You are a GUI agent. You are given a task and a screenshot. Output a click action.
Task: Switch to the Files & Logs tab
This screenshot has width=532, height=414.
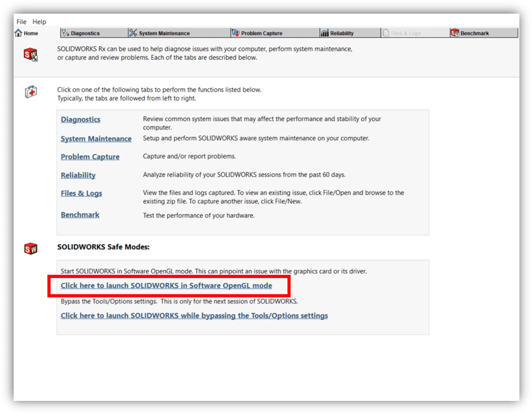pyautogui.click(x=405, y=33)
